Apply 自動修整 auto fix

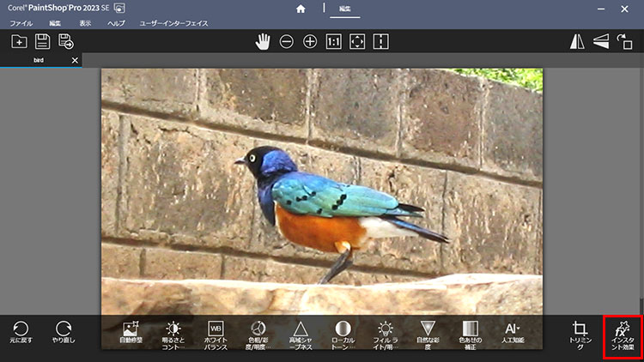tap(131, 333)
